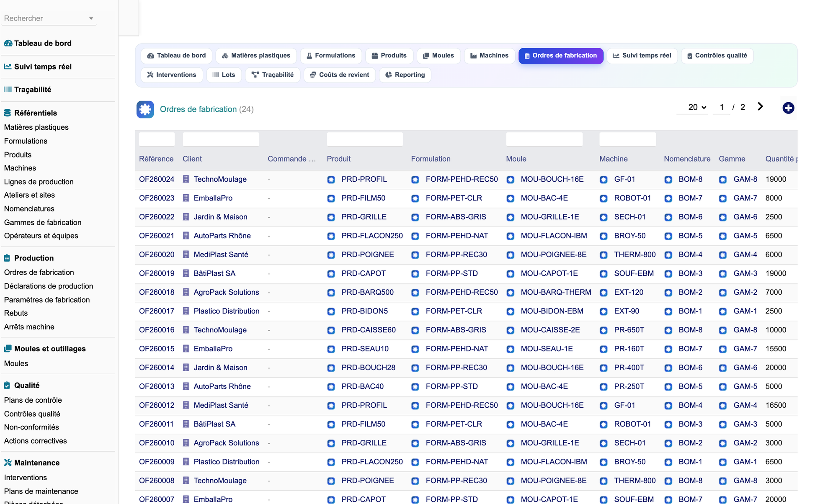Screen dimensions: 815x504
Task: Sort by Nomenclature column header
Action: click(687, 159)
